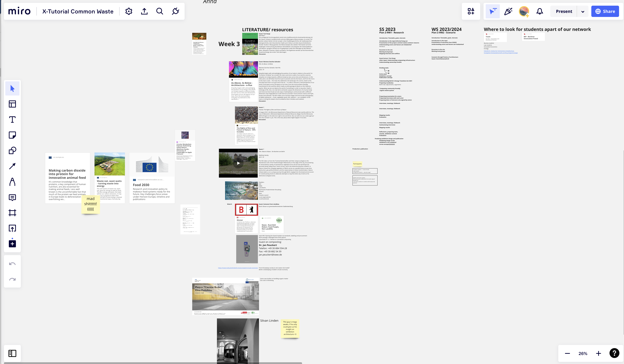Screen dimensions: 624x364
Task: Select the Sticky note tool
Action: tap(12, 135)
